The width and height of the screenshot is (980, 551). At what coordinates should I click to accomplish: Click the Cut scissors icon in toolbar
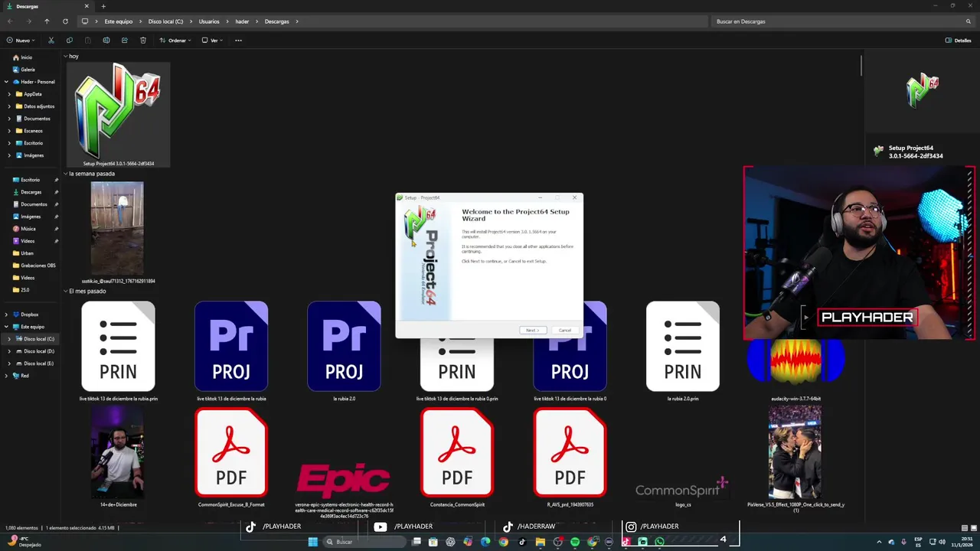tap(51, 41)
